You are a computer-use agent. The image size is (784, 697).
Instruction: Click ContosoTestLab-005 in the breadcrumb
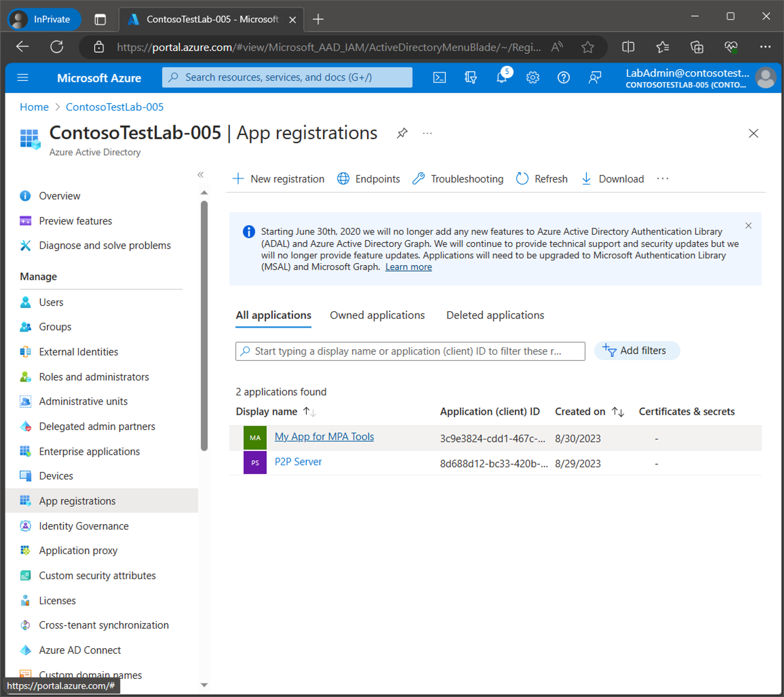pos(114,107)
